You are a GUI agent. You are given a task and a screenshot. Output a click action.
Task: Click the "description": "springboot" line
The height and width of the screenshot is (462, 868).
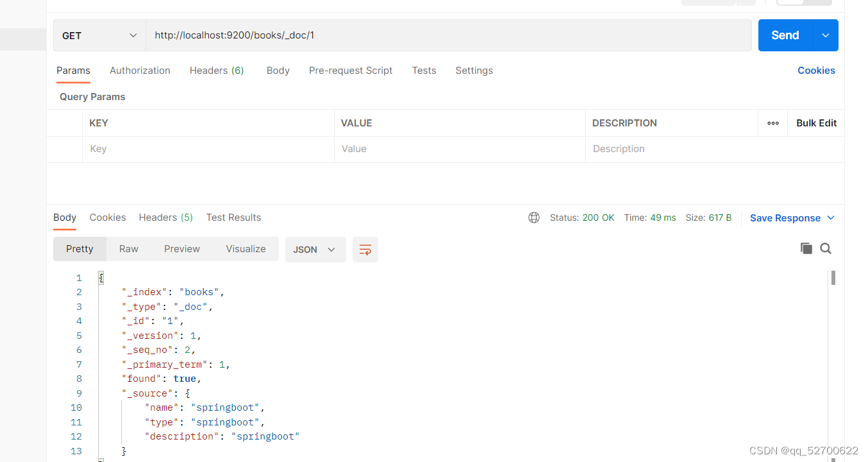click(x=222, y=436)
